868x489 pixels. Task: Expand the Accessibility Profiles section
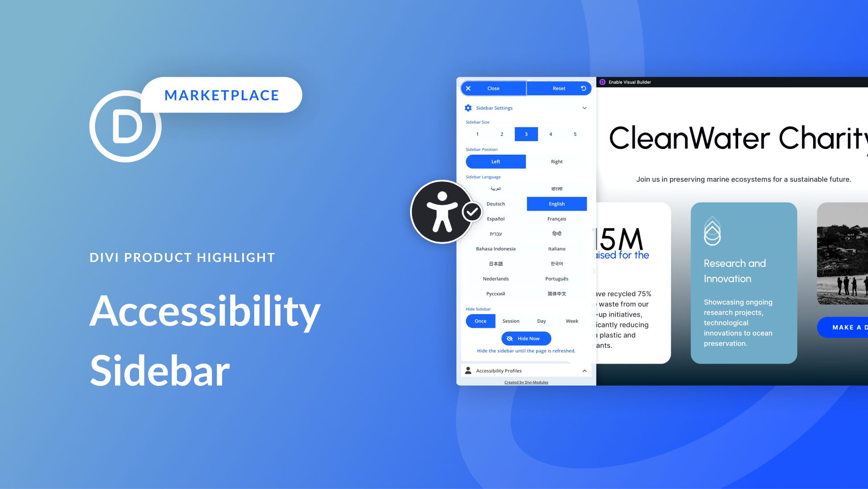point(584,370)
